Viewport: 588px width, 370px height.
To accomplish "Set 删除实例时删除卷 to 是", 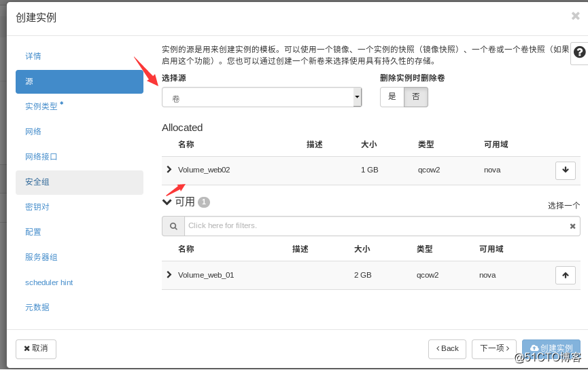I will 392,97.
